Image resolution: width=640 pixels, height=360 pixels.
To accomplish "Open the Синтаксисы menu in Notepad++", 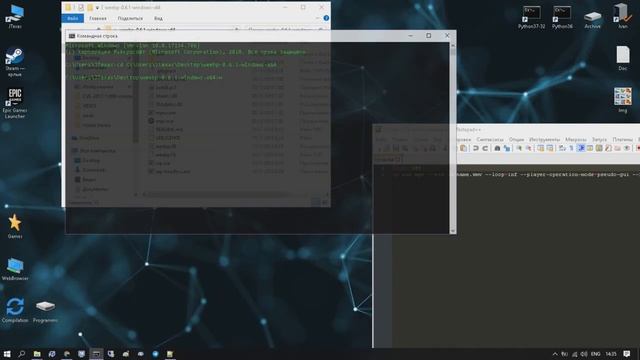I will coord(490,140).
